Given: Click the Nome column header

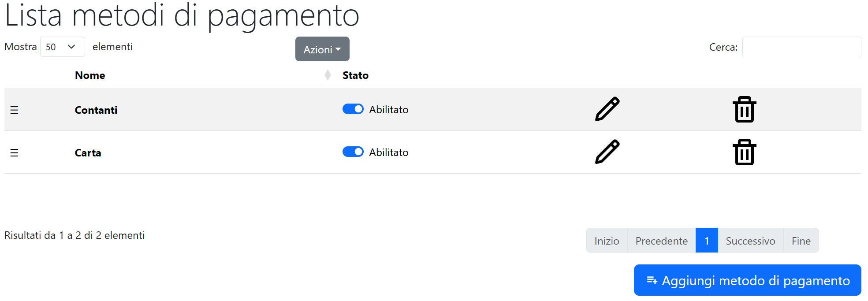Looking at the screenshot, I should tap(90, 75).
